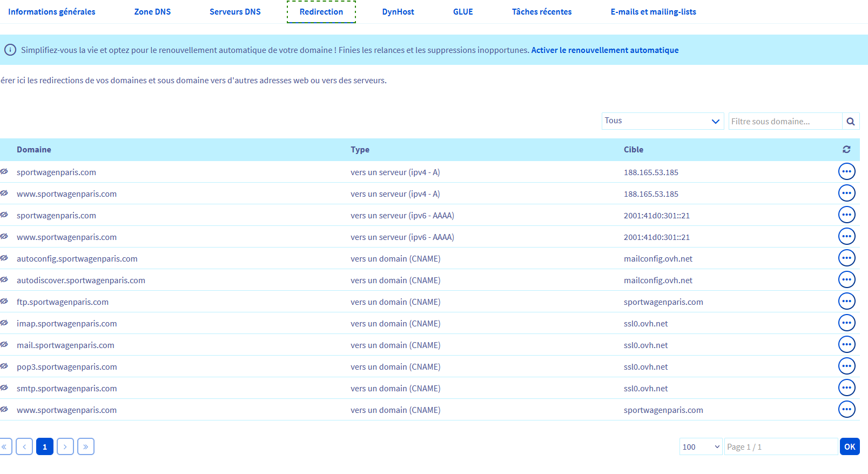868x474 pixels.
Task: Toggle eye icon beside autodiscover.sportwagenparis.com
Action: (x=4, y=280)
